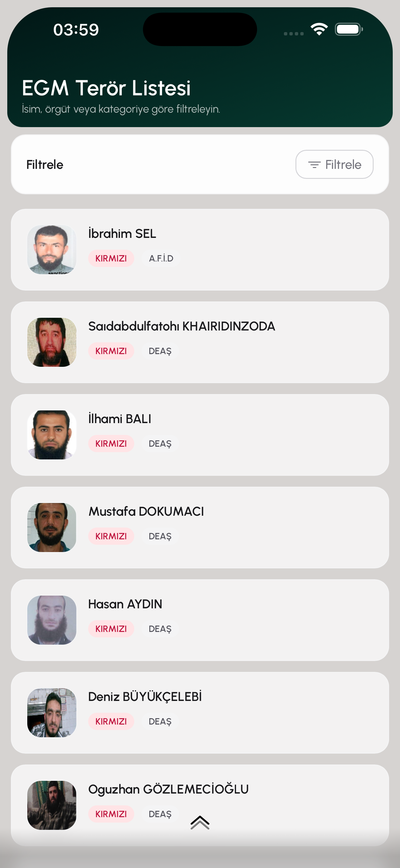Tap the A.F.İ.D organization tag
400x868 pixels.
(x=161, y=258)
